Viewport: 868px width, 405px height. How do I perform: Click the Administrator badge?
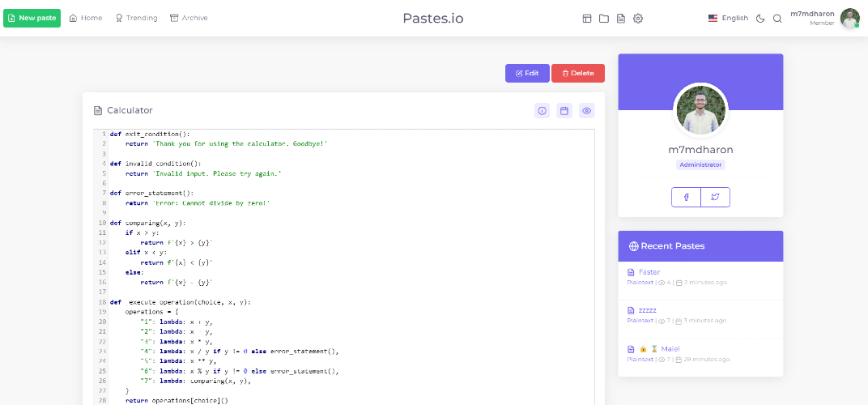(x=700, y=164)
